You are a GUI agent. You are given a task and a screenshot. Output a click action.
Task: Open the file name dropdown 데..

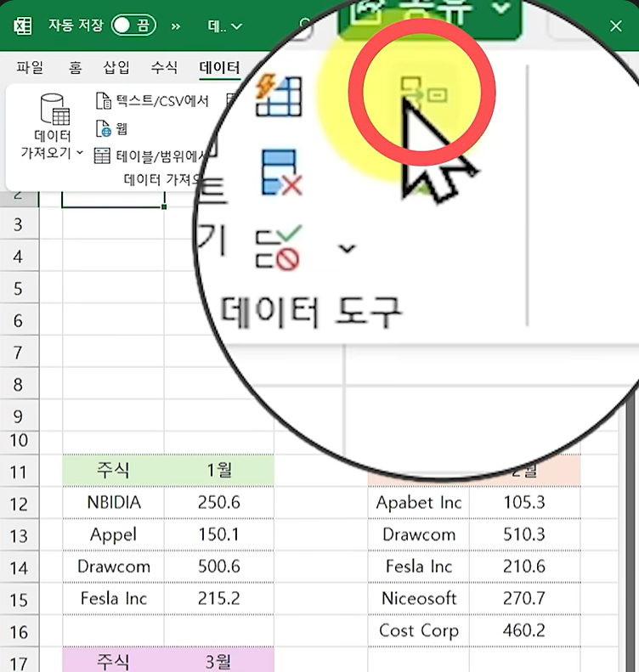click(224, 26)
